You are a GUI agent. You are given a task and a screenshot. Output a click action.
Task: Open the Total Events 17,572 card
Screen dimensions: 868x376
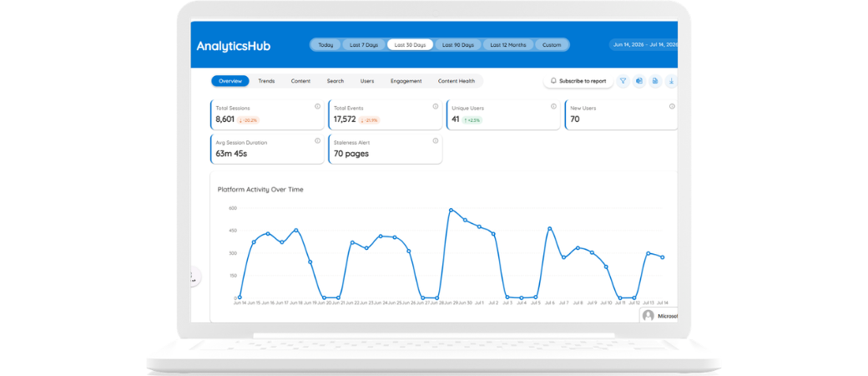pyautogui.click(x=386, y=114)
